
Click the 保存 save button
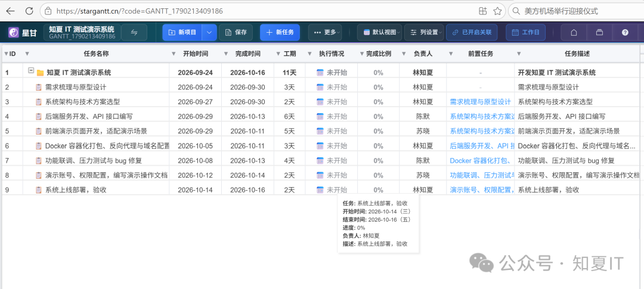[x=236, y=32]
